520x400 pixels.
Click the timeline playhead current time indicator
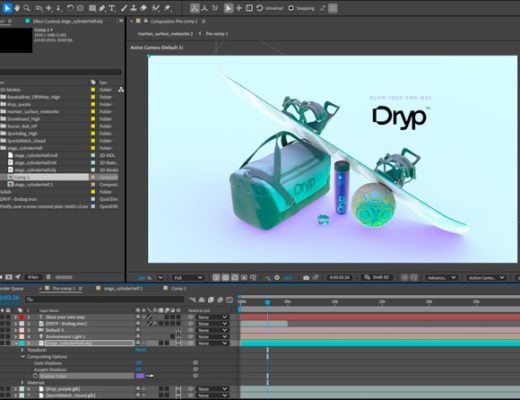267,302
